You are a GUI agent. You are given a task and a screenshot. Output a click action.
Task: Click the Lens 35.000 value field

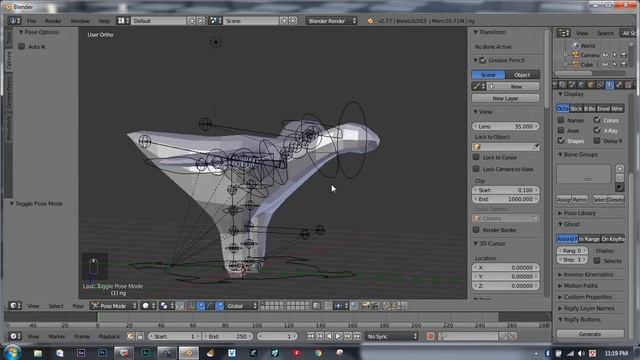(505, 127)
